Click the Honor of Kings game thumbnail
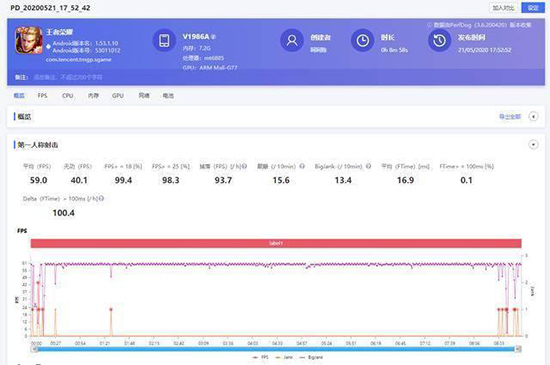The image size is (550, 365). coord(28,40)
